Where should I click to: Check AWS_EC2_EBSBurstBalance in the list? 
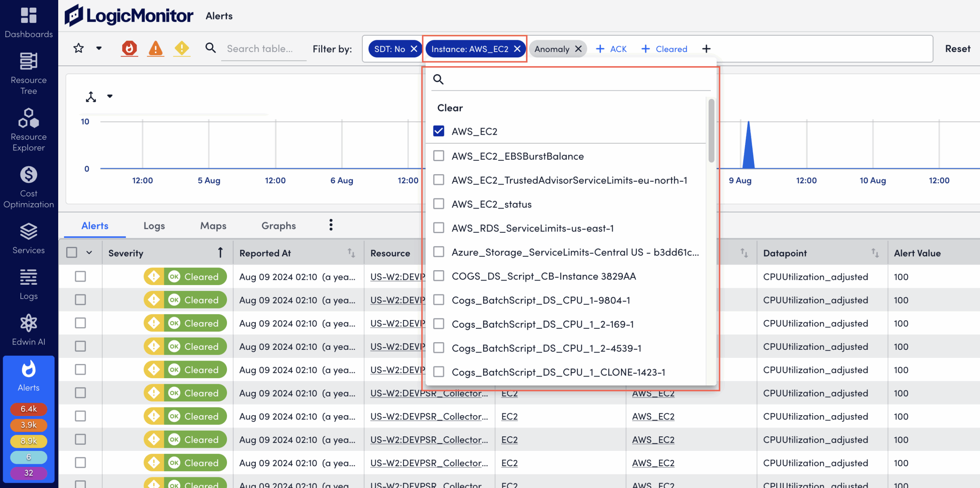click(x=439, y=156)
